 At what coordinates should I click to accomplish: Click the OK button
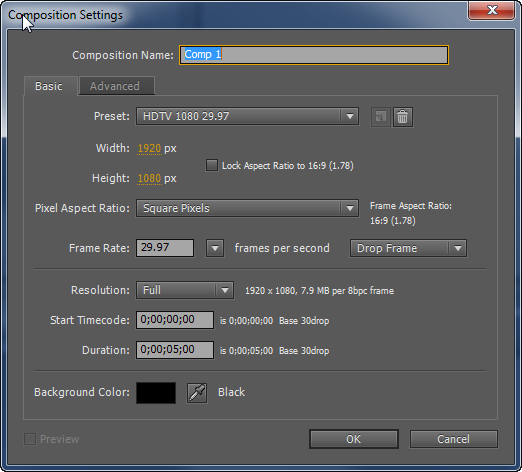pyautogui.click(x=354, y=439)
